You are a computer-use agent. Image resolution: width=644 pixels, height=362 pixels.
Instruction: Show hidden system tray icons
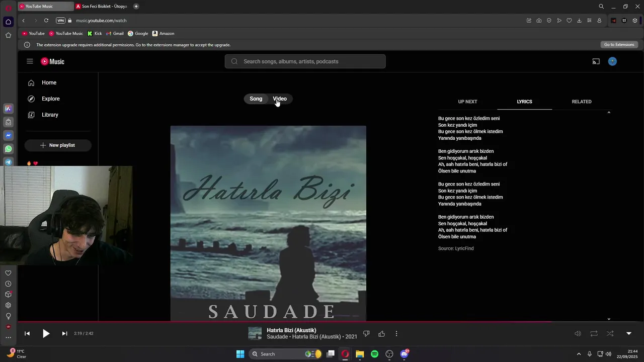point(579,354)
